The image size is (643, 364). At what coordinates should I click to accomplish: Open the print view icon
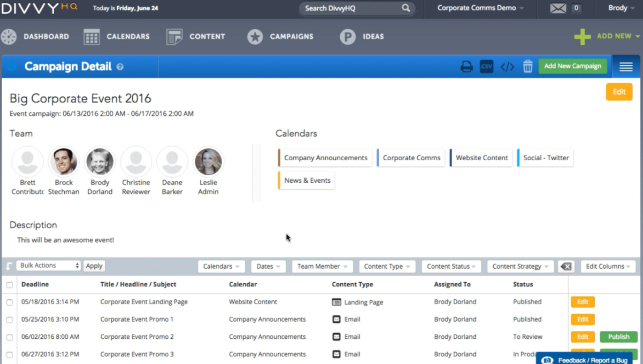(466, 66)
